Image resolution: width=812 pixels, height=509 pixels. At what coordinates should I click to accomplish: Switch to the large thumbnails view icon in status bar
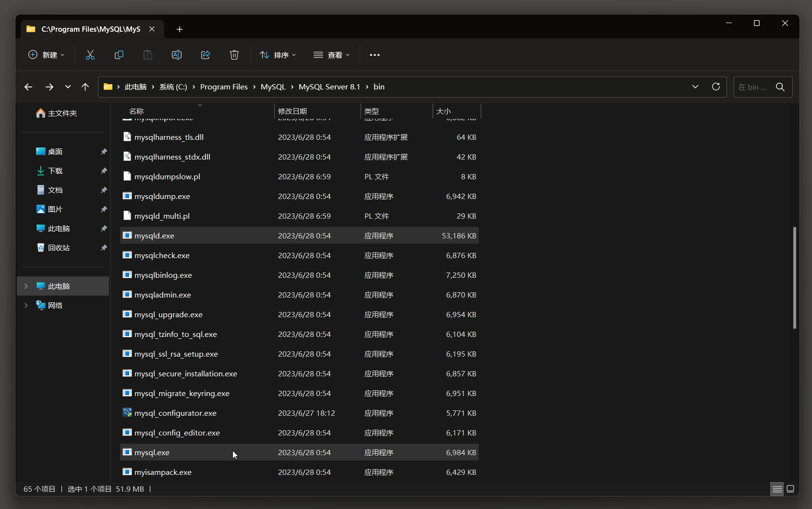tap(790, 489)
